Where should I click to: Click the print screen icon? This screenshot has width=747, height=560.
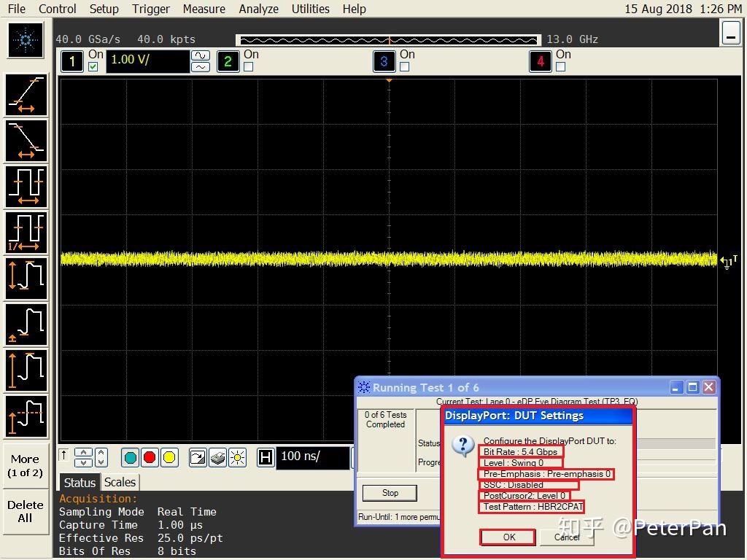pyautogui.click(x=217, y=457)
